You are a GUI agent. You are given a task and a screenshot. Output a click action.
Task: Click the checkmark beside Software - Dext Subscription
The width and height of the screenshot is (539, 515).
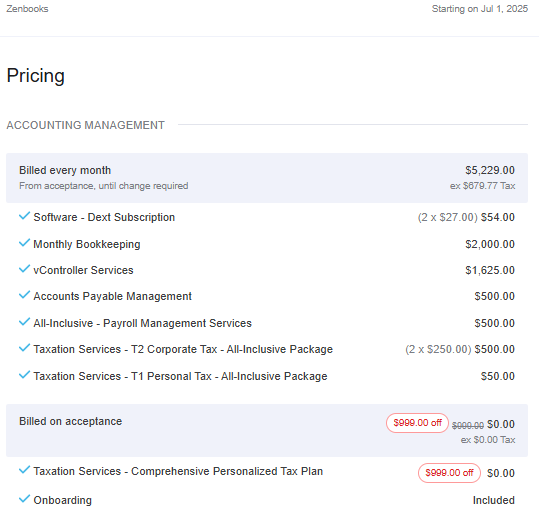pyautogui.click(x=24, y=216)
